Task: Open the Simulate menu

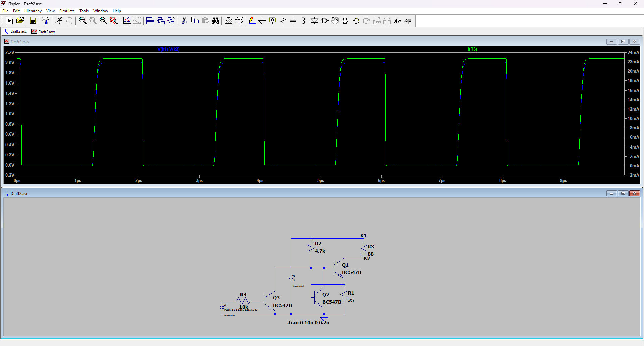Action: [67, 11]
